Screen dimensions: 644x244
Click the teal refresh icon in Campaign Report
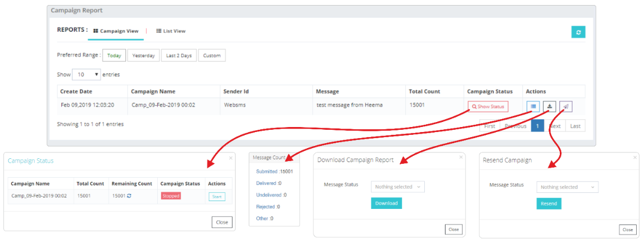pos(578,32)
